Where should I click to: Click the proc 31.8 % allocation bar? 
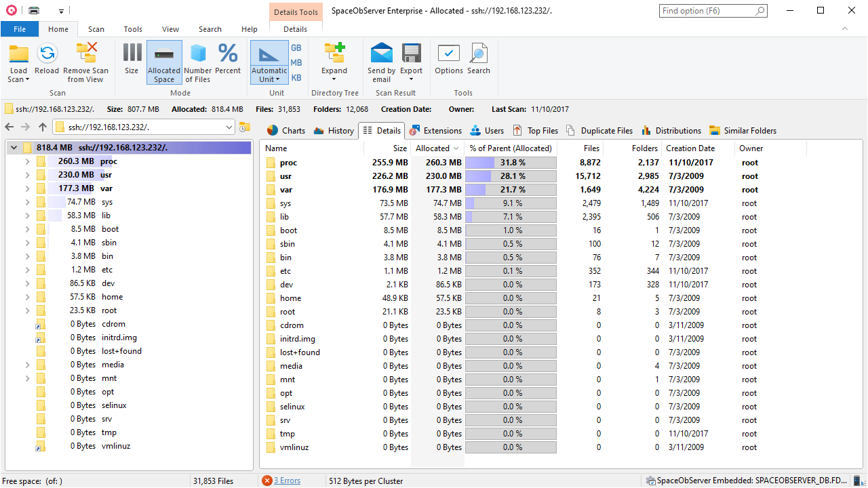click(511, 163)
